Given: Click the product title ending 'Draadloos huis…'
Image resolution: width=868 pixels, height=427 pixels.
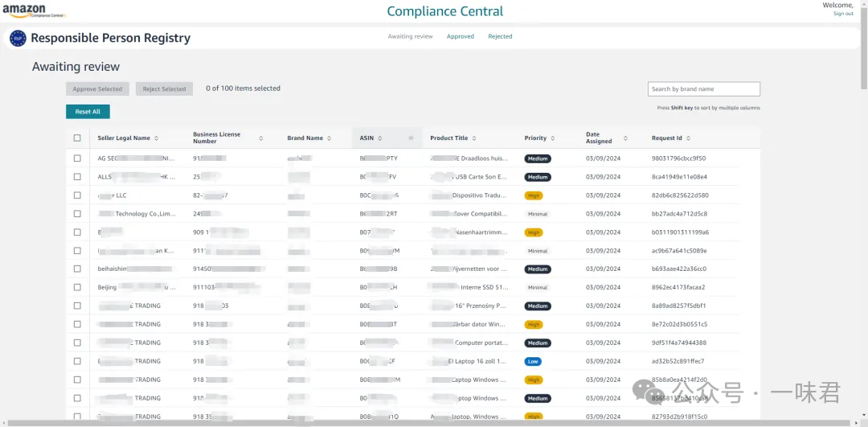Looking at the screenshot, I should click(469, 158).
